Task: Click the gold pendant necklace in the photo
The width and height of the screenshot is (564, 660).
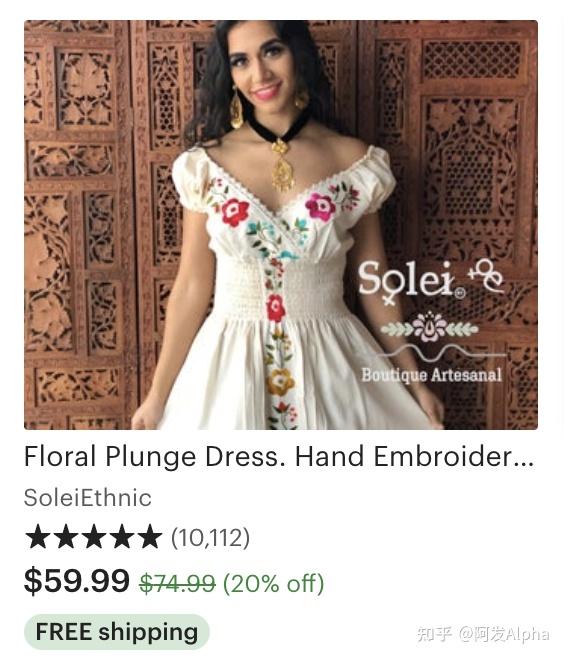Action: tap(281, 165)
